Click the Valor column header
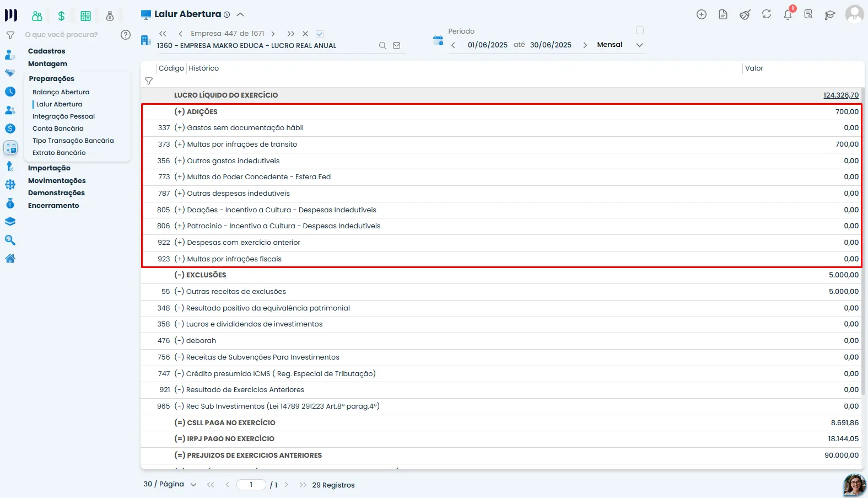This screenshot has height=498, width=868. [754, 68]
